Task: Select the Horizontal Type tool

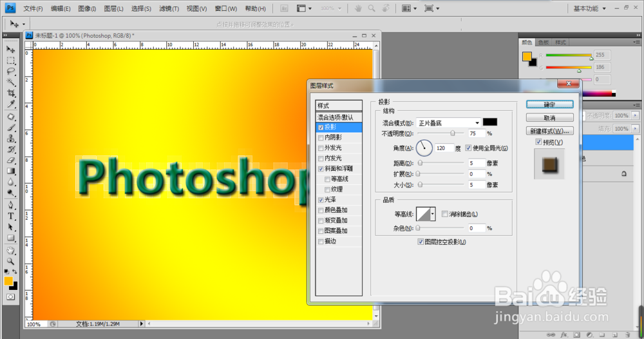Action: pyautogui.click(x=11, y=216)
